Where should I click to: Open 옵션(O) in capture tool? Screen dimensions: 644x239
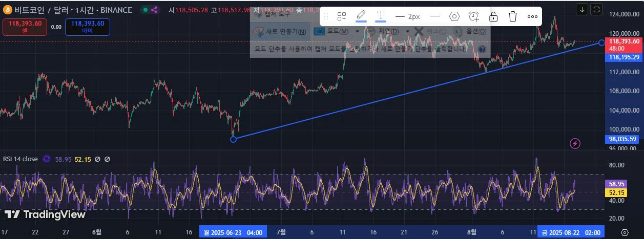[x=470, y=32]
